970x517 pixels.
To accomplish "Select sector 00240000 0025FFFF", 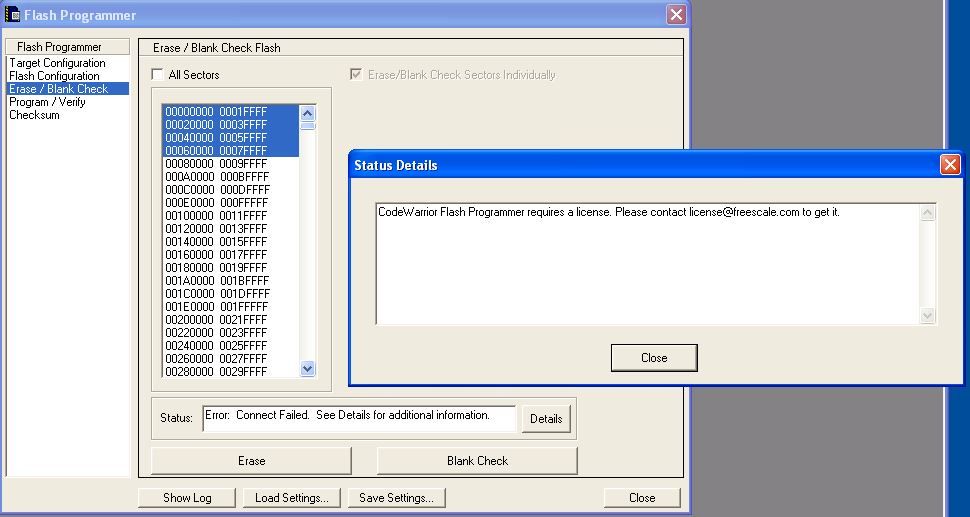I will pos(231,346).
